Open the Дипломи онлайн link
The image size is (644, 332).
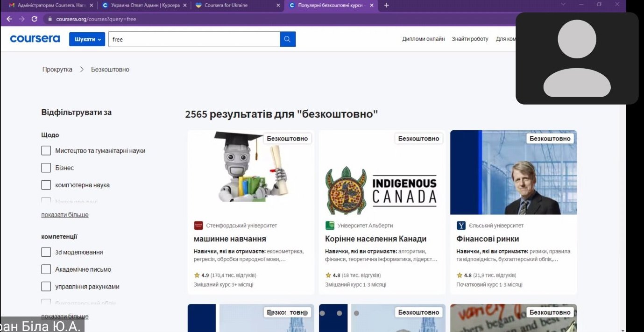[424, 39]
